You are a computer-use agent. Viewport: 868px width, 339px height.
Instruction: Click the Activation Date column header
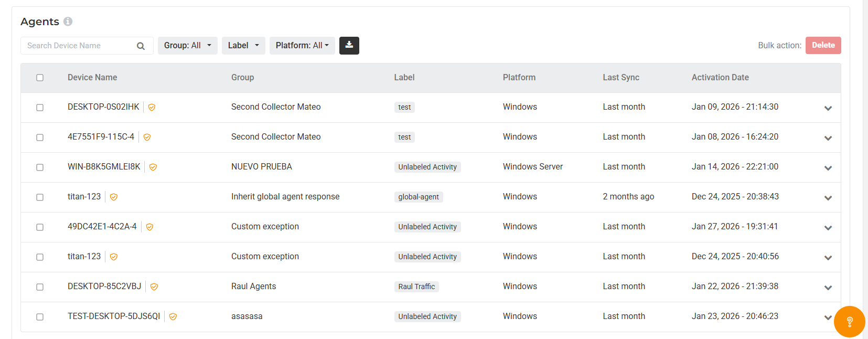720,78
